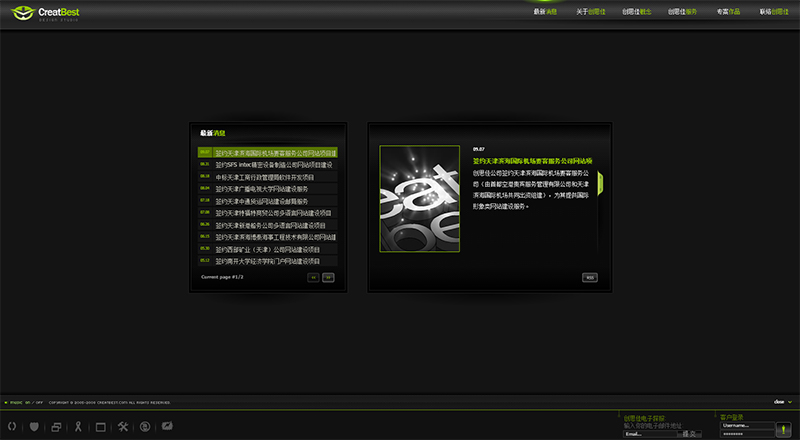This screenshot has height=440, width=800.
Task: Click the shield icon in bottom toolbar
Action: [x=35, y=427]
